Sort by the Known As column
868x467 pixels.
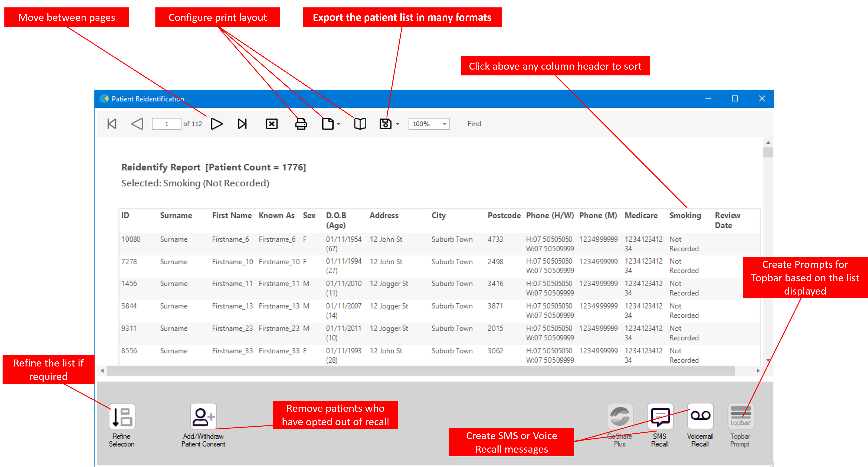pyautogui.click(x=276, y=215)
